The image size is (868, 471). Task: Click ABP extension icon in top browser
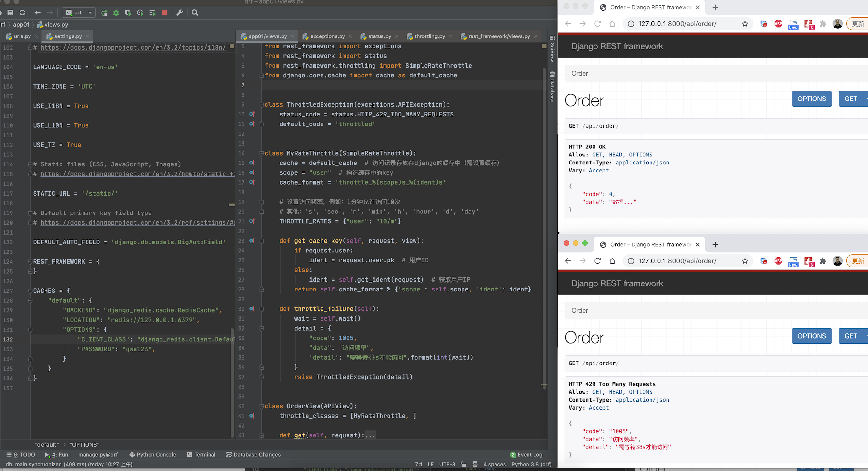click(x=778, y=24)
